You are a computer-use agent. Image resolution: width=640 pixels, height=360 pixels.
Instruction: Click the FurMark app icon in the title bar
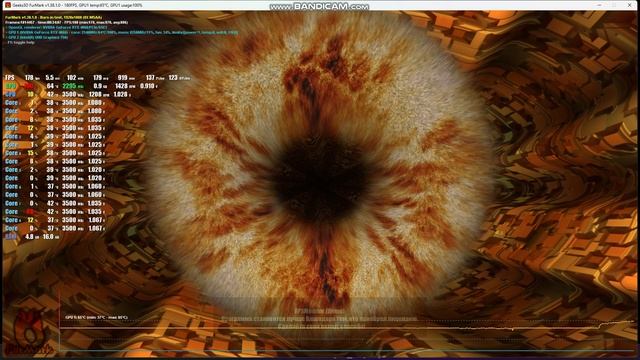pos(8,5)
